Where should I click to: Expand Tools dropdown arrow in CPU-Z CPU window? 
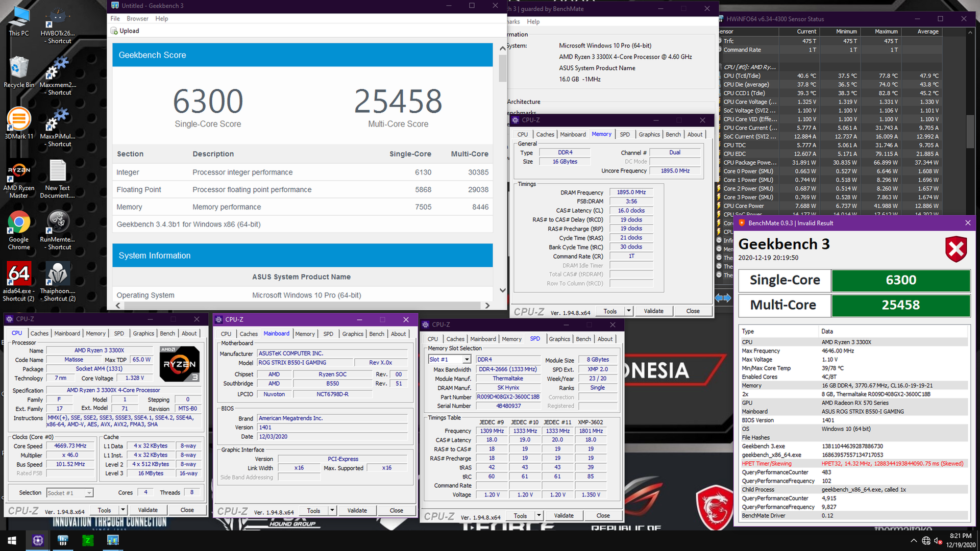[x=122, y=510]
